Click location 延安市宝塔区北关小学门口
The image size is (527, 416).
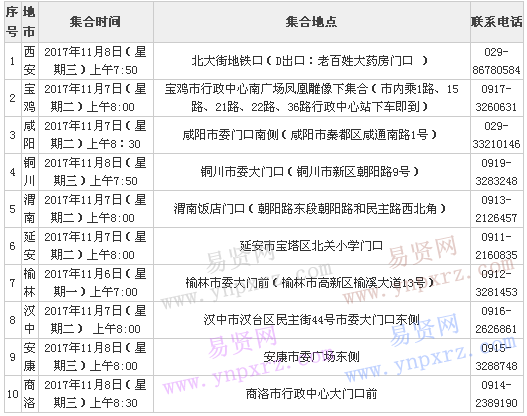[312, 246]
